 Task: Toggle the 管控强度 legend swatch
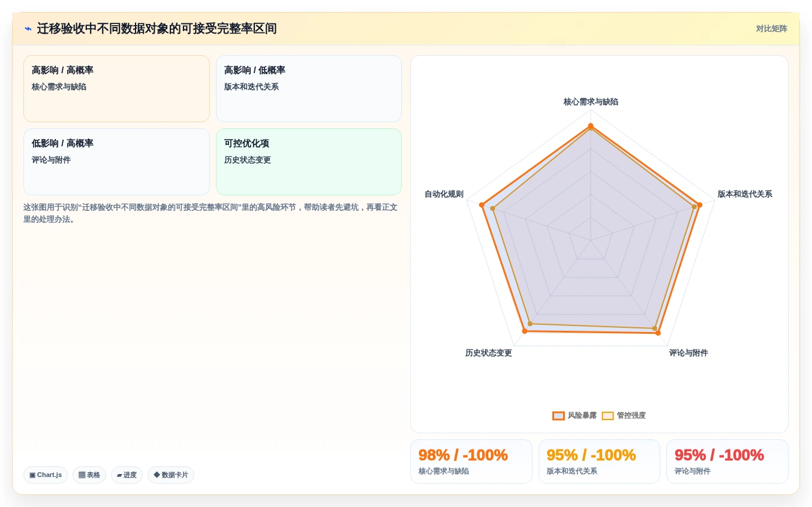pos(608,415)
